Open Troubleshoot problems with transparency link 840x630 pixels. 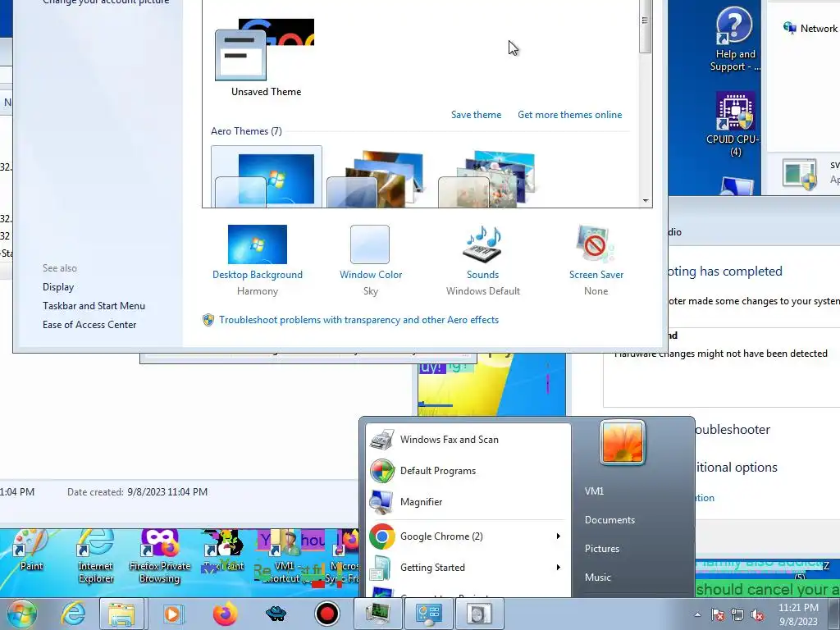(x=358, y=320)
